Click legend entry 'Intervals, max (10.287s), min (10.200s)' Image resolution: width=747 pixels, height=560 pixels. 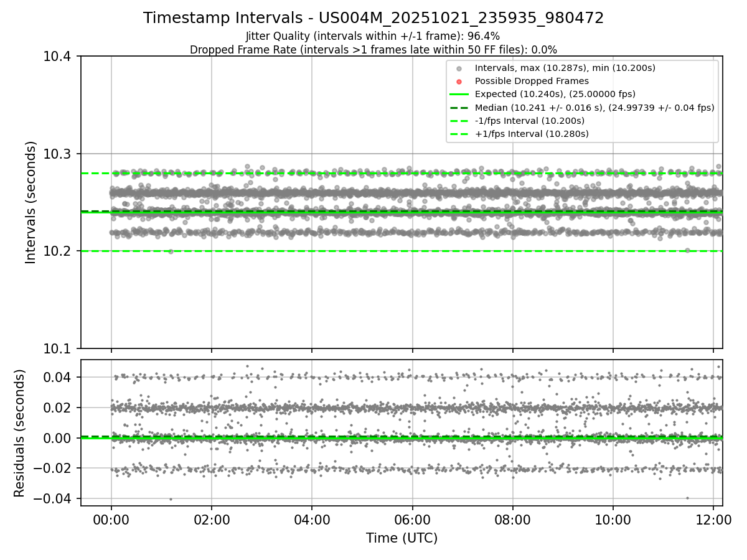point(565,68)
